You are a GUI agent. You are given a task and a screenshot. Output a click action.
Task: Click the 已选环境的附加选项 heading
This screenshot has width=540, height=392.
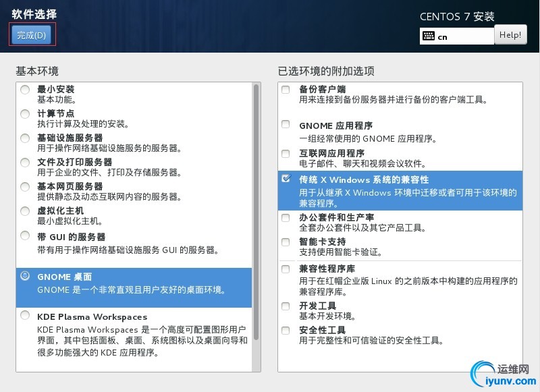click(x=326, y=72)
